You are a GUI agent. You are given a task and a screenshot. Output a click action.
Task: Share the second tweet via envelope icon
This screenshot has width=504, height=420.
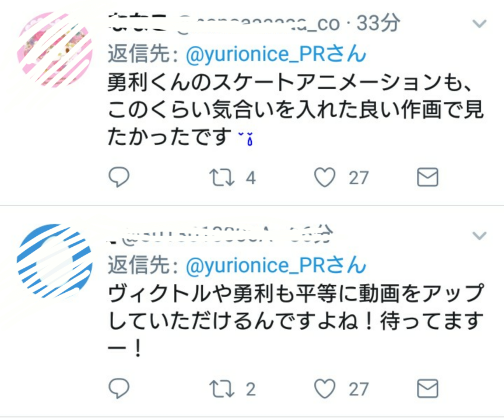pos(428,388)
